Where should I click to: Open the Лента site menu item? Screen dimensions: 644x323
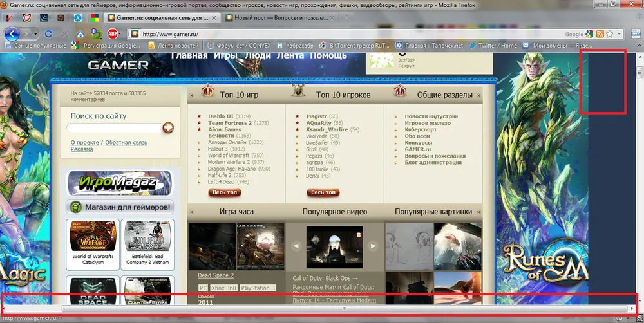tap(290, 55)
